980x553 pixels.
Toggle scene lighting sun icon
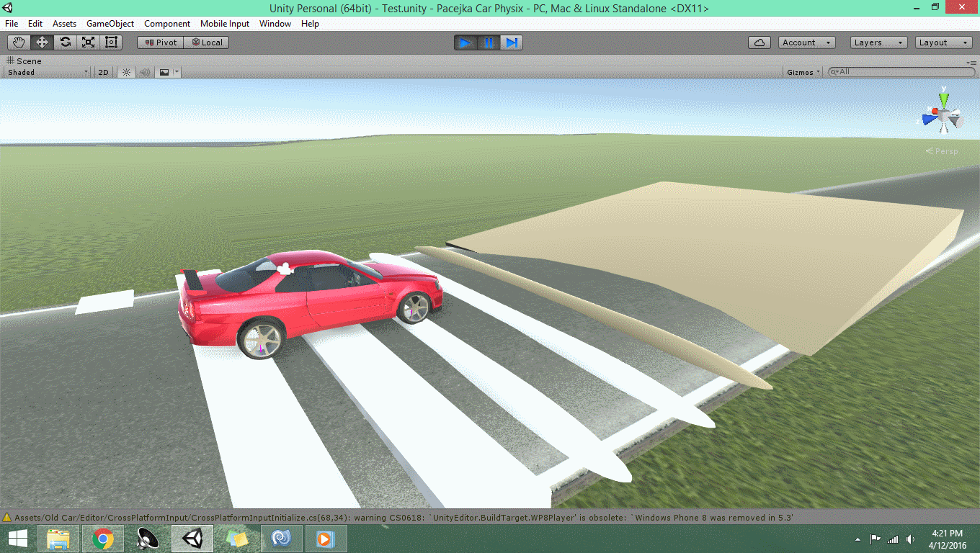tap(126, 72)
